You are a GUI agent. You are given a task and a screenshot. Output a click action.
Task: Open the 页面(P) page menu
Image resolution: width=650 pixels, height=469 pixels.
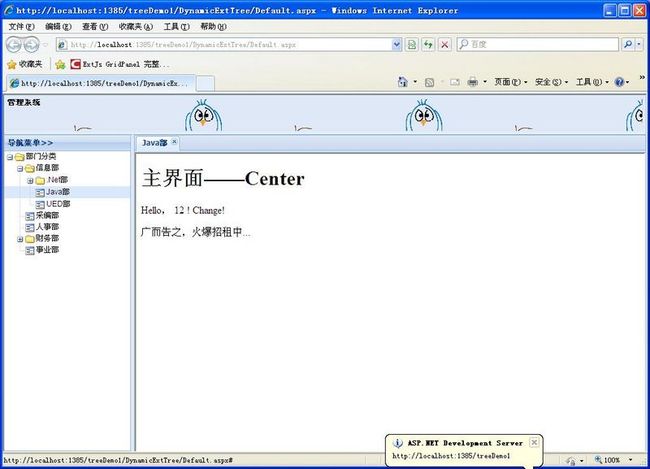511,82
